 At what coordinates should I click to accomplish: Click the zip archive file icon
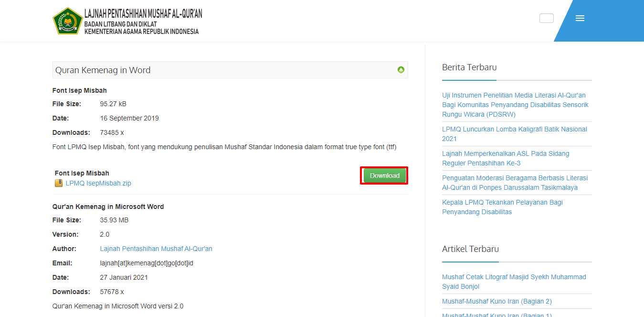click(x=59, y=183)
